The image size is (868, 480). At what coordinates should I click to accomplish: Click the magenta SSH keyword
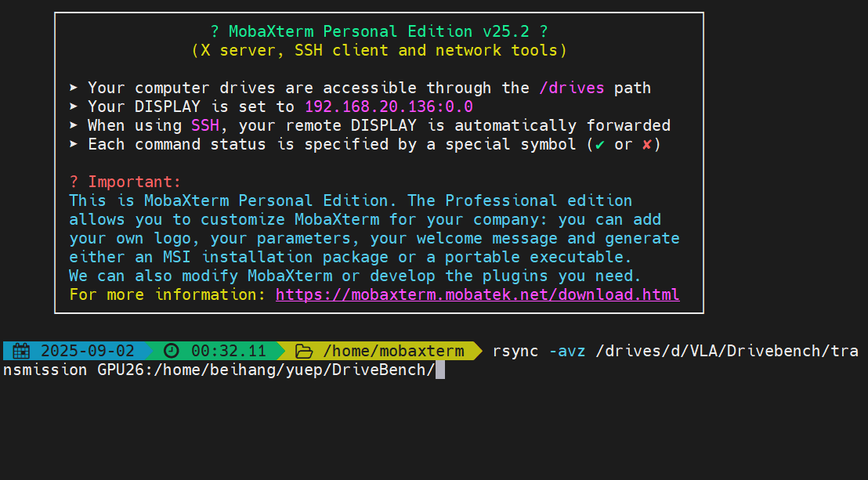204,125
